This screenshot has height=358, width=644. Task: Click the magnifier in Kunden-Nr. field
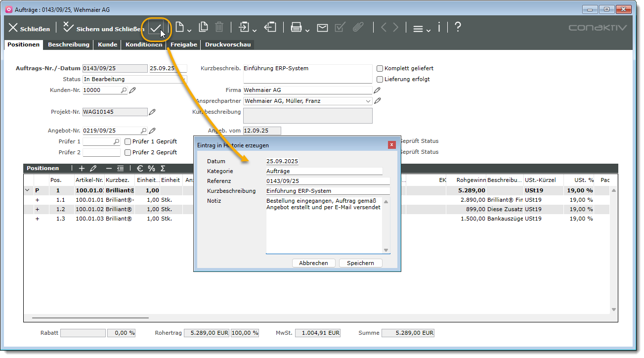coord(124,90)
